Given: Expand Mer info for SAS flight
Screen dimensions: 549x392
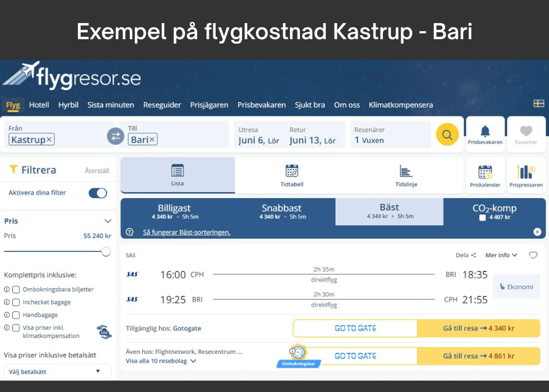Looking at the screenshot, I should [x=501, y=255].
